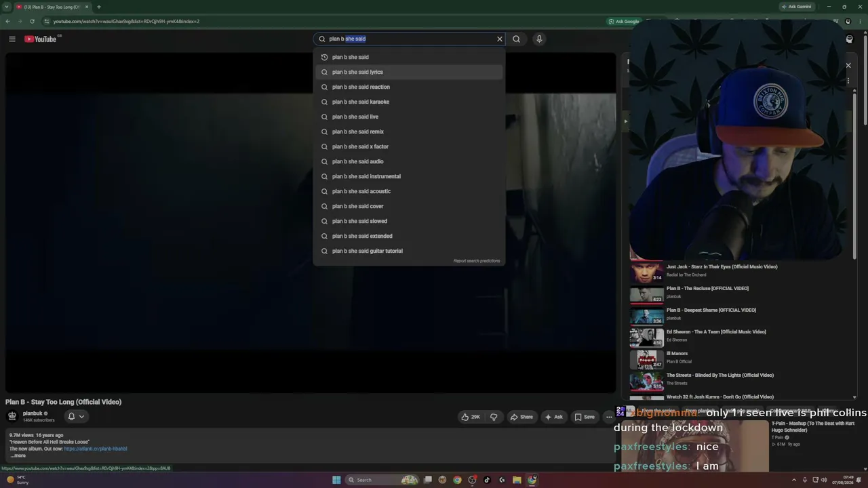
Task: Clear the YouTube search box text
Action: pyautogui.click(x=500, y=39)
